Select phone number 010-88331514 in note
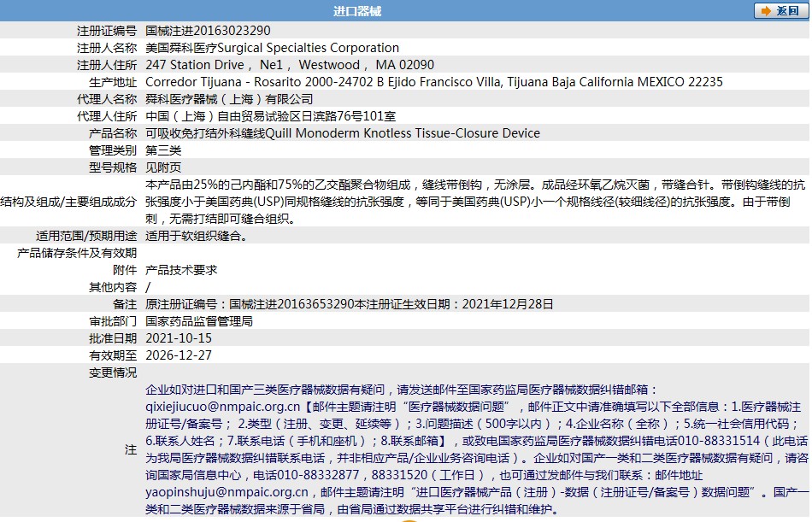The width and height of the screenshot is (812, 522). click(x=719, y=441)
